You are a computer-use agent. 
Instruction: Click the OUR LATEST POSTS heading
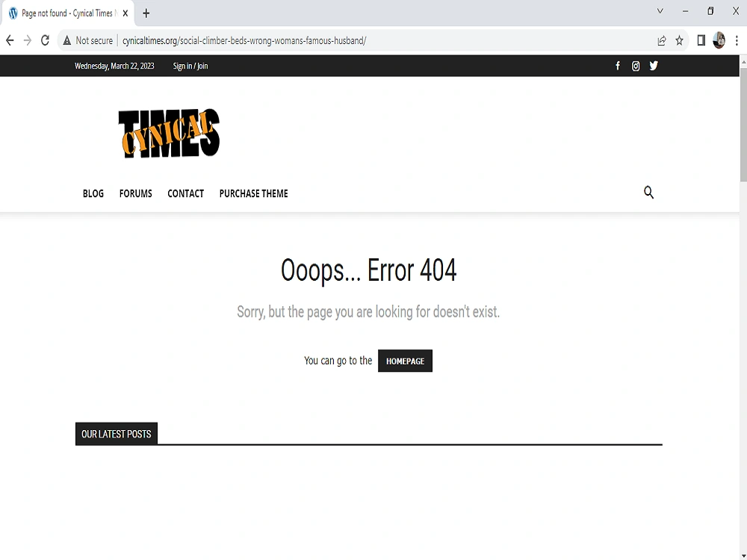click(x=117, y=434)
